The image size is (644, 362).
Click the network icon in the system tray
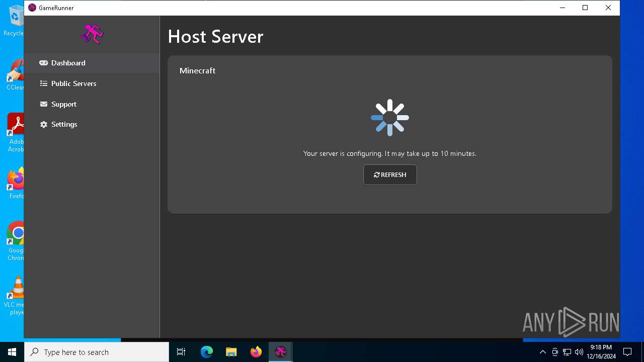tap(567, 352)
